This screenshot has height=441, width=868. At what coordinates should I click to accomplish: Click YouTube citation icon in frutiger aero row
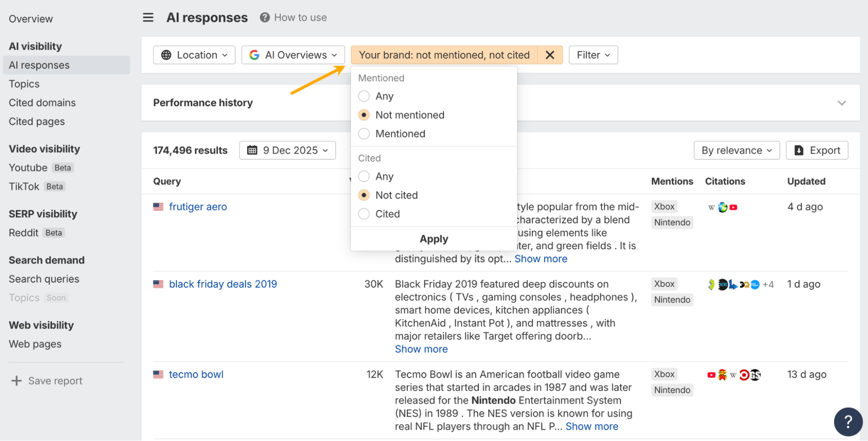(733, 207)
